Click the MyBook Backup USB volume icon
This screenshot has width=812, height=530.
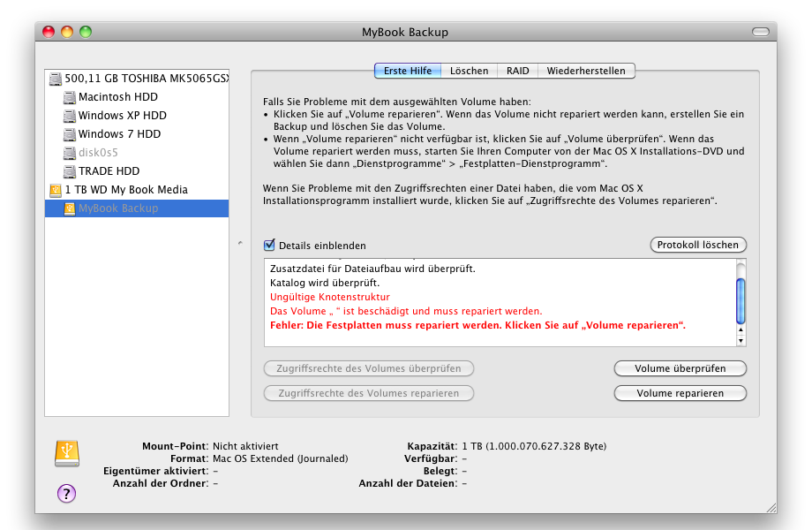70,208
